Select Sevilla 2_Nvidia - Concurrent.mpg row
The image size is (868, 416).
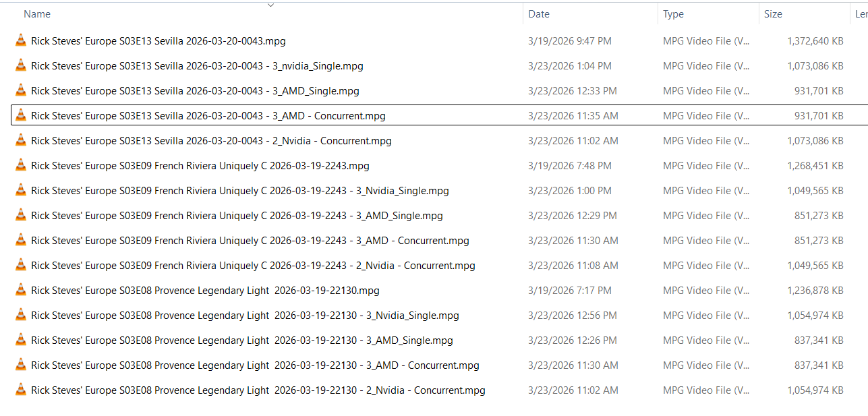211,141
